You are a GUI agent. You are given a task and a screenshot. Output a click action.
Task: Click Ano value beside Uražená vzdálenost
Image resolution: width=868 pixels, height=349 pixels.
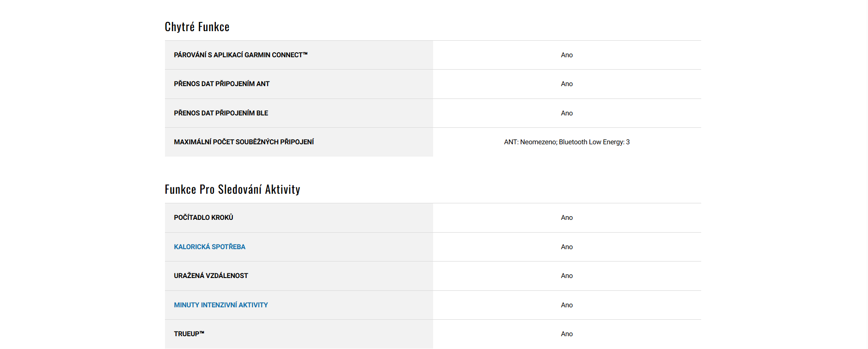pyautogui.click(x=566, y=276)
